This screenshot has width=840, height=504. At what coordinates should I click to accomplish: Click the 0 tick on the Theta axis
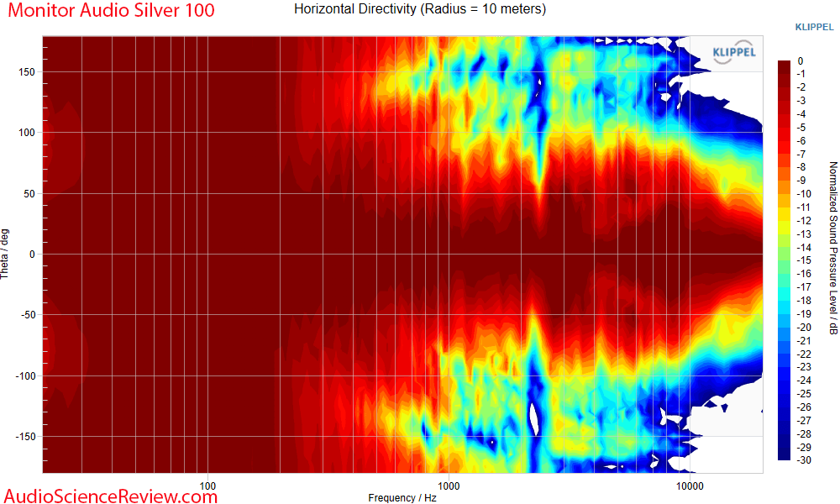[x=32, y=254]
